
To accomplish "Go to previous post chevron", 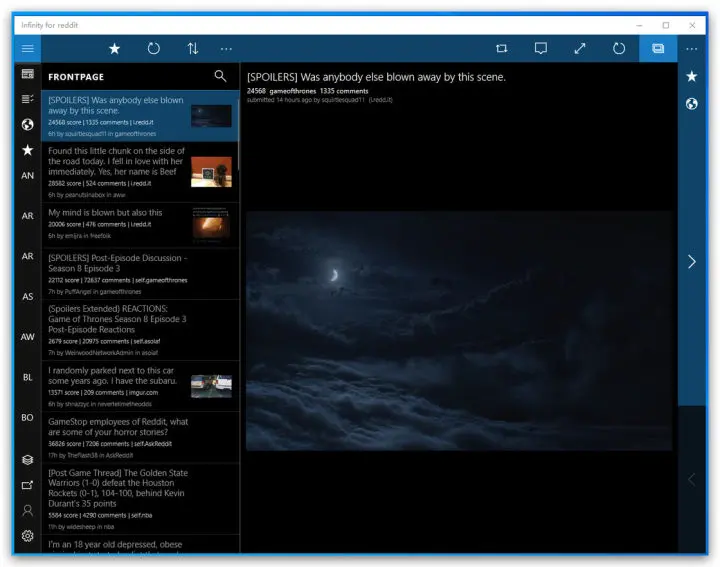I will [692, 480].
